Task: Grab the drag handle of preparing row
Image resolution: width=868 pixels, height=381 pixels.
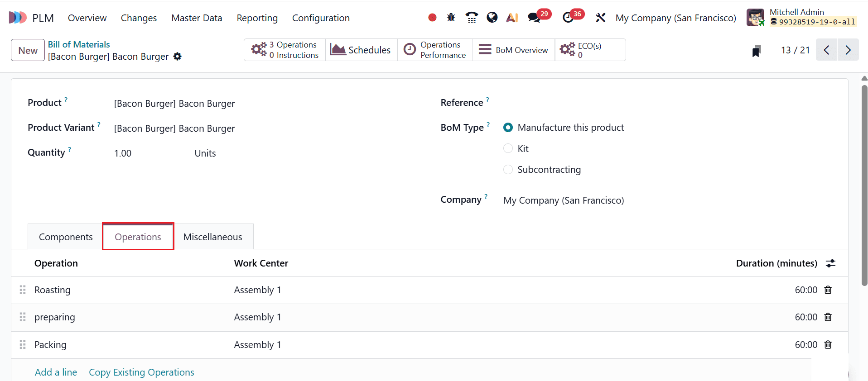Action: pos(23,317)
